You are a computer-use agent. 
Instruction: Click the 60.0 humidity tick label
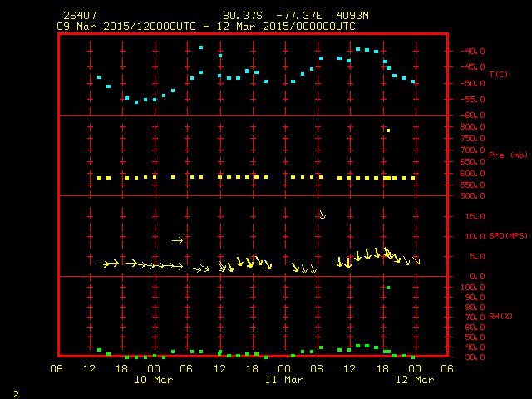click(475, 328)
